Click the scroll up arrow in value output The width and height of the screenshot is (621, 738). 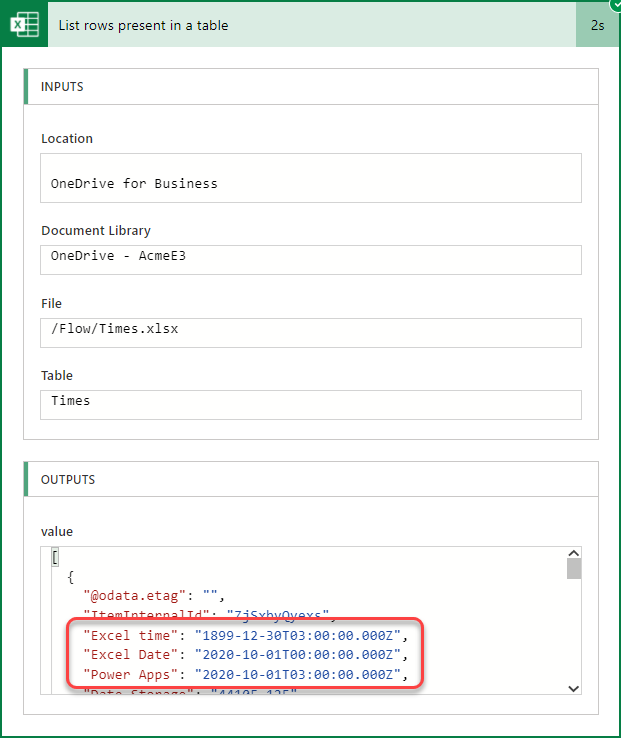pos(573,553)
